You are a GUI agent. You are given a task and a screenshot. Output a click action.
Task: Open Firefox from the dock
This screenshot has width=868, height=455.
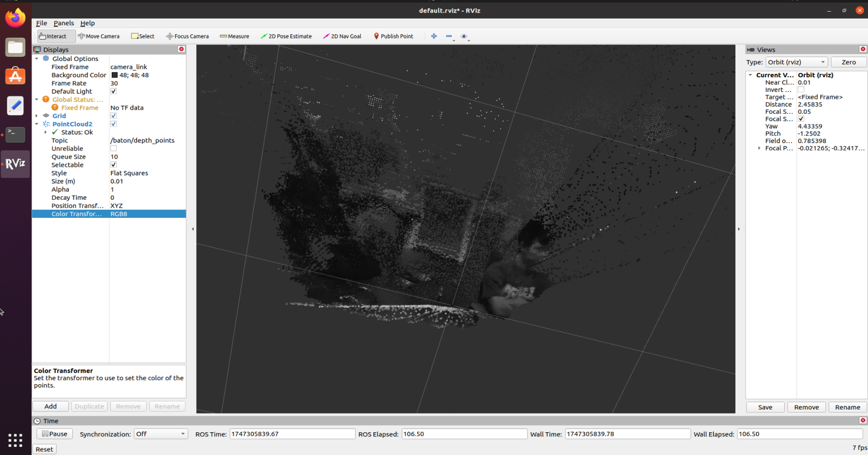15,18
